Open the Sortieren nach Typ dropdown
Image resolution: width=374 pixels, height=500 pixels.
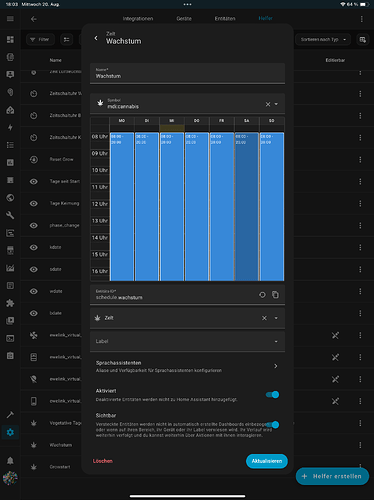click(323, 40)
